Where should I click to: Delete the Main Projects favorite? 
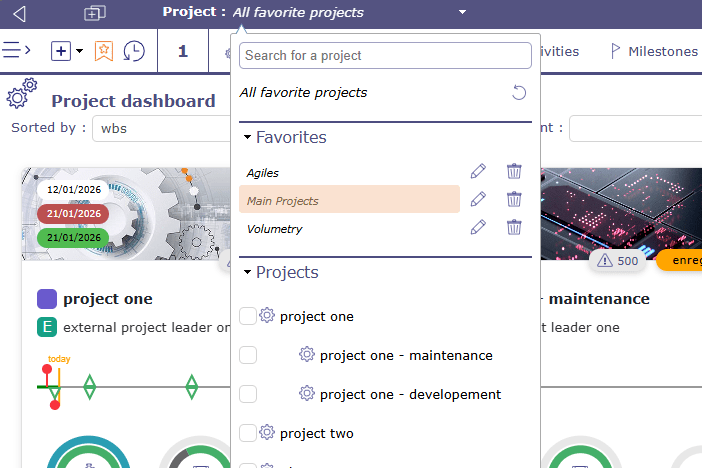pos(514,199)
